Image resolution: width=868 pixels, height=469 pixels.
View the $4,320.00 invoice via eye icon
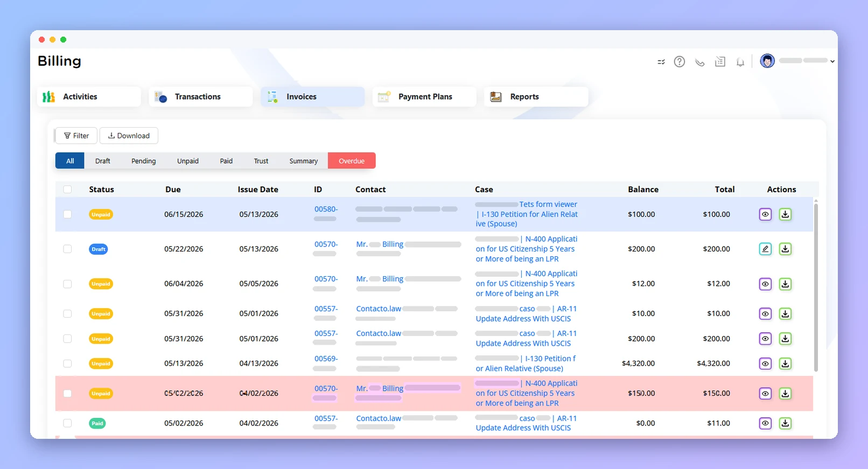pos(765,363)
